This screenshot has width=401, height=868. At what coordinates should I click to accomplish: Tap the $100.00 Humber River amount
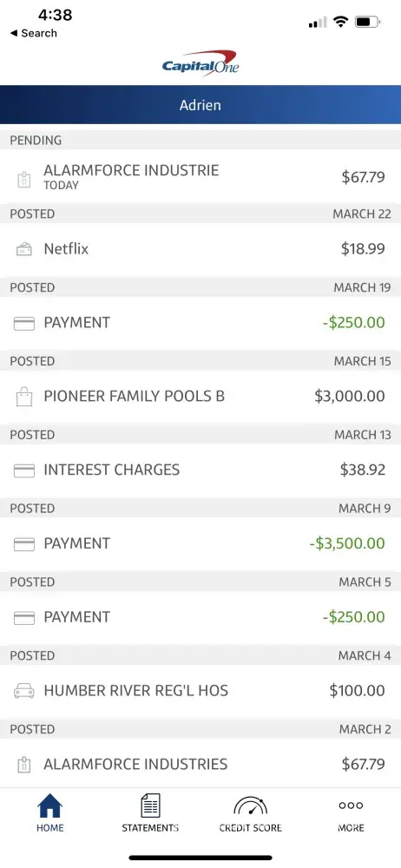coord(358,691)
